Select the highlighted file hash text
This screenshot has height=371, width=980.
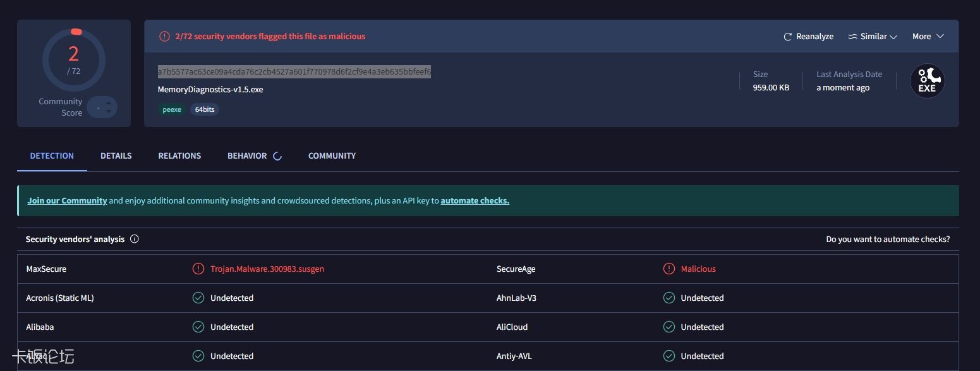pyautogui.click(x=294, y=71)
